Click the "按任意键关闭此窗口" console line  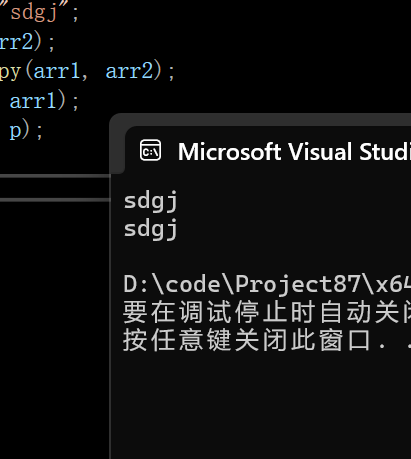[x=267, y=340]
